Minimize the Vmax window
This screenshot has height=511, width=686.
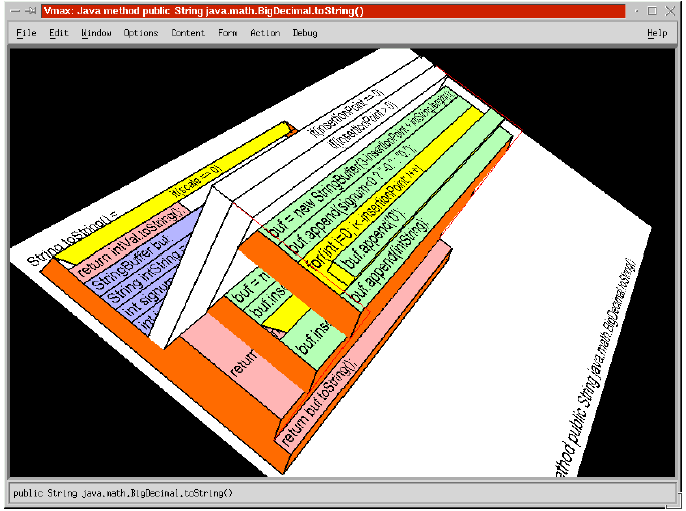tap(635, 10)
